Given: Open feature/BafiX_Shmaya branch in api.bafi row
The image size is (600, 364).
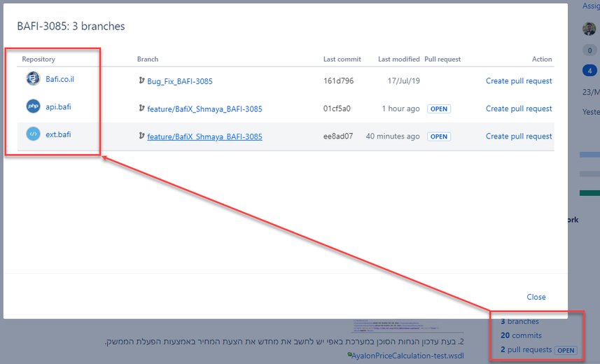Looking at the screenshot, I should [204, 109].
